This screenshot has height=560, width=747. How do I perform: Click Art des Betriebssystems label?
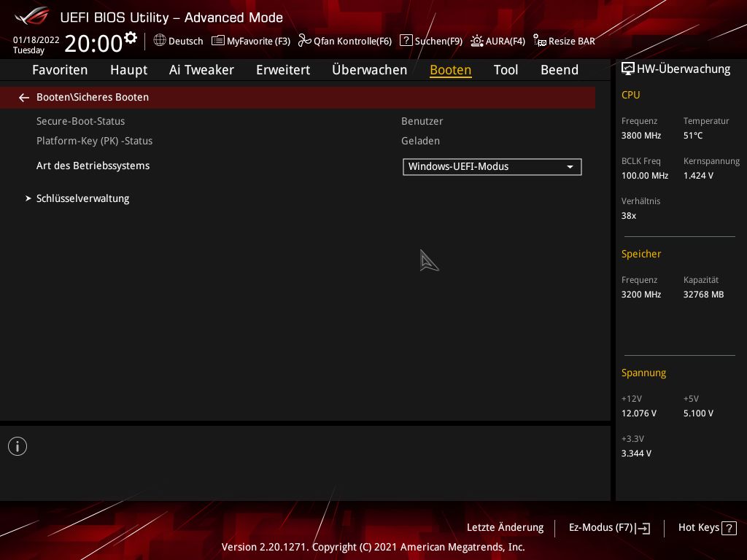(x=93, y=166)
